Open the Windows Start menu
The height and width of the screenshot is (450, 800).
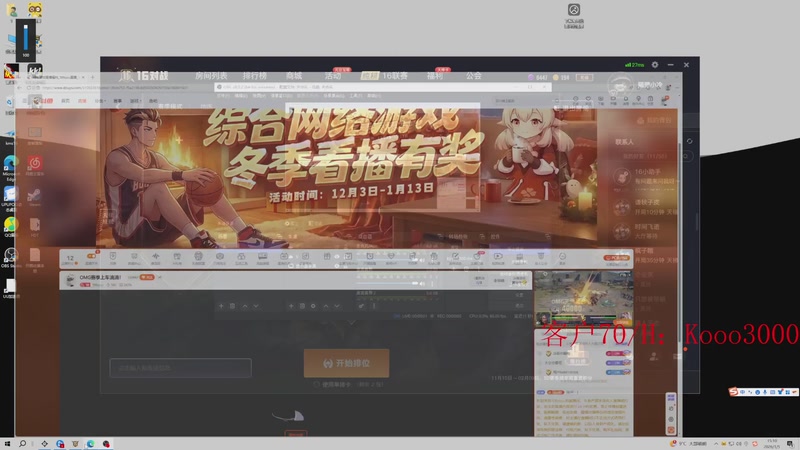click(x=7, y=444)
